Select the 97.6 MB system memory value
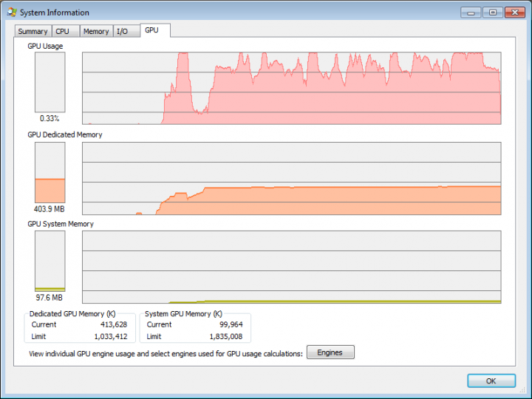 (50, 298)
